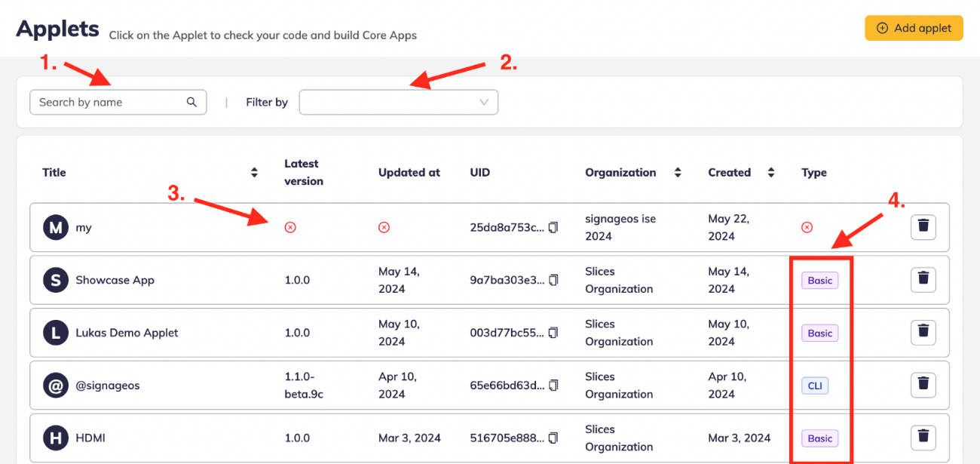The height and width of the screenshot is (464, 980).
Task: Delete the @signageos applet row
Action: point(923,385)
